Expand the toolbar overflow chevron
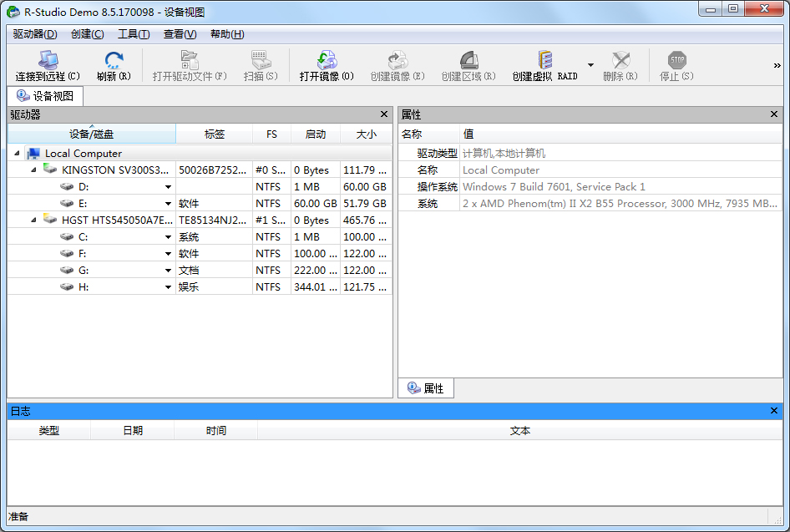Viewport: 790px width, 532px height. (x=777, y=65)
